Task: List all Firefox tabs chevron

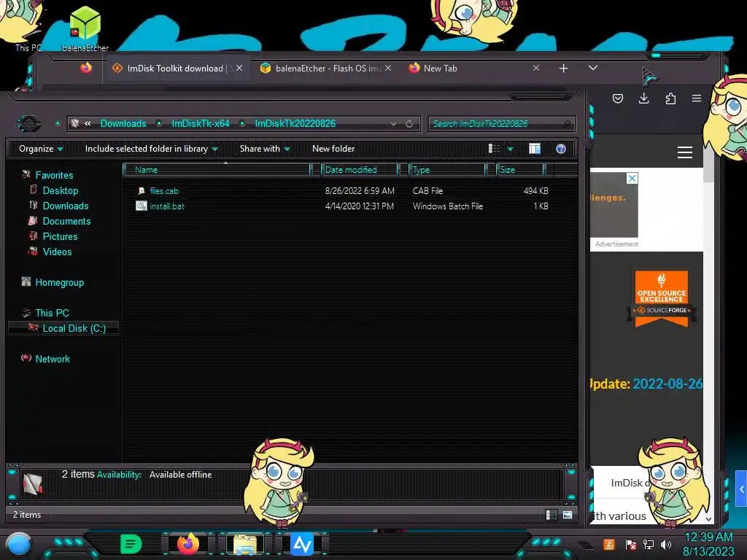Action: click(592, 68)
